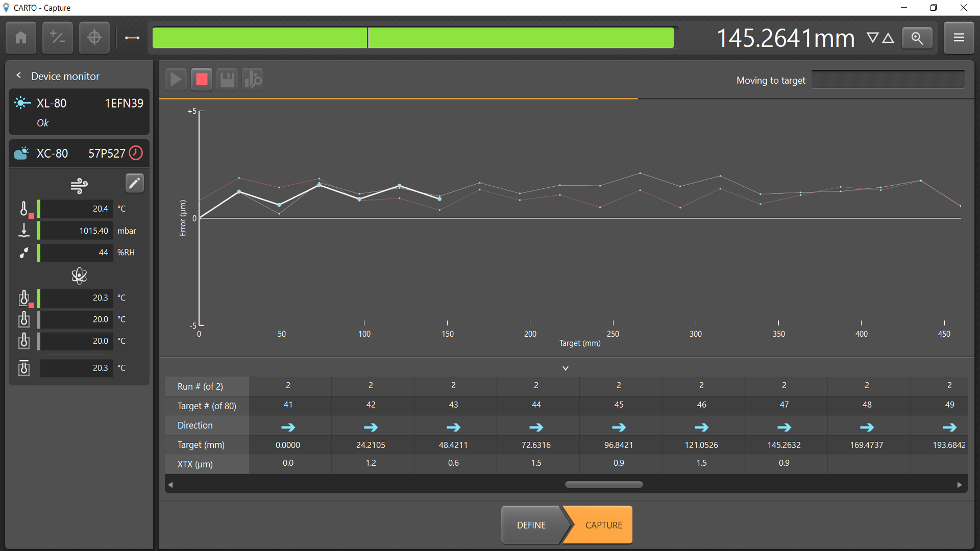This screenshot has height=551, width=980.
Task: Click the Home icon button
Action: pyautogui.click(x=21, y=38)
